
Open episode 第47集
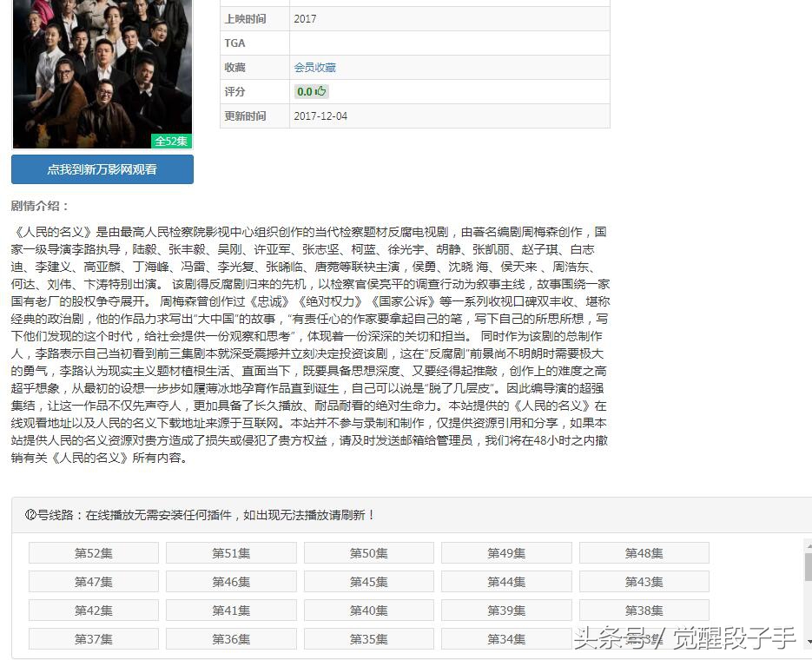point(93,581)
